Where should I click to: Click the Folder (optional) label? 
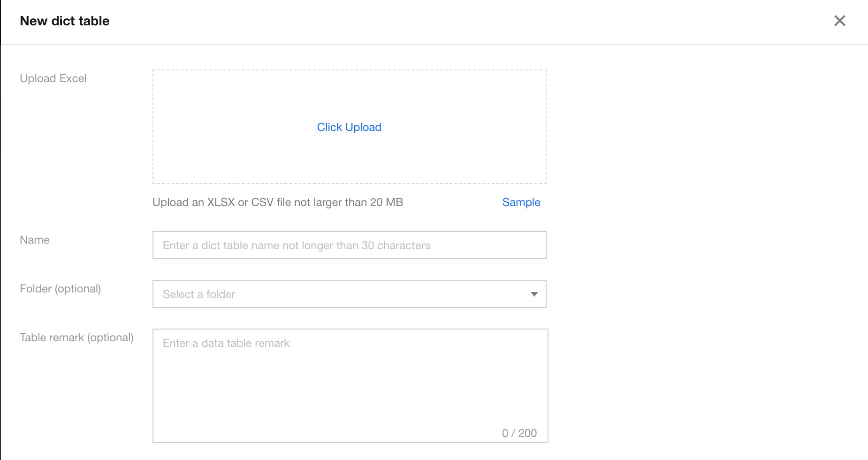(x=60, y=289)
